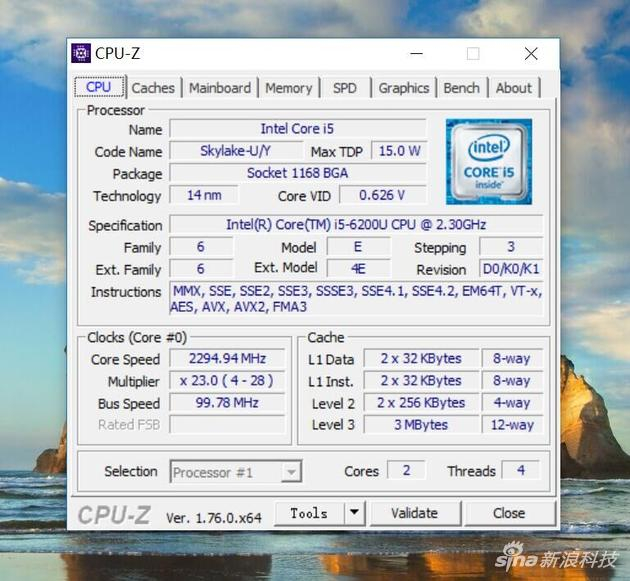The image size is (630, 581).
Task: Click the Stepping value 3
Action: click(x=511, y=247)
